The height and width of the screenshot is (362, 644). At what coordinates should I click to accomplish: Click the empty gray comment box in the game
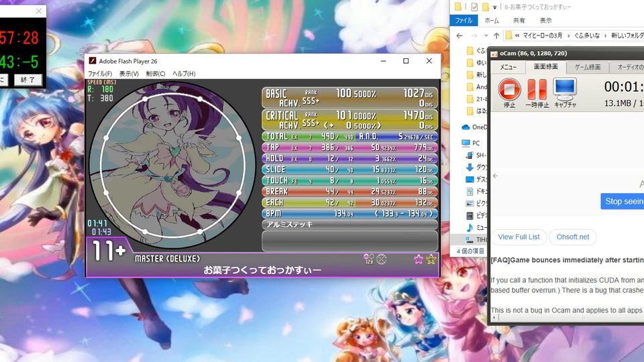tap(350, 241)
